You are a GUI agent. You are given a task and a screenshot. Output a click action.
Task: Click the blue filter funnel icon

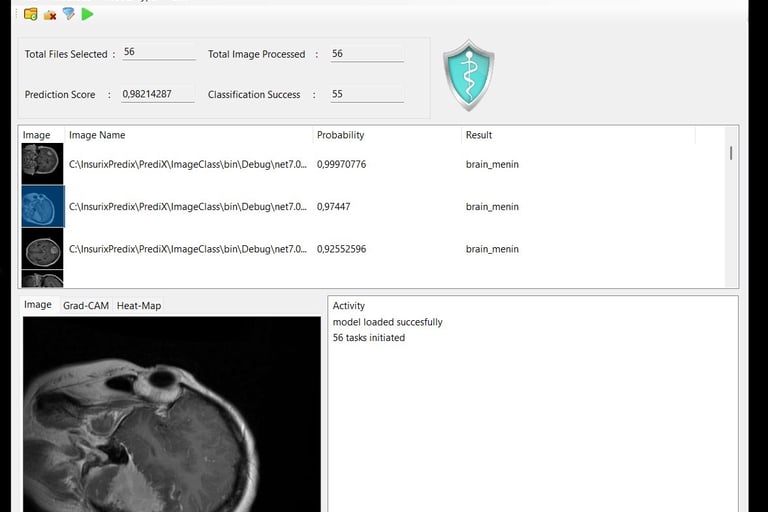point(69,14)
